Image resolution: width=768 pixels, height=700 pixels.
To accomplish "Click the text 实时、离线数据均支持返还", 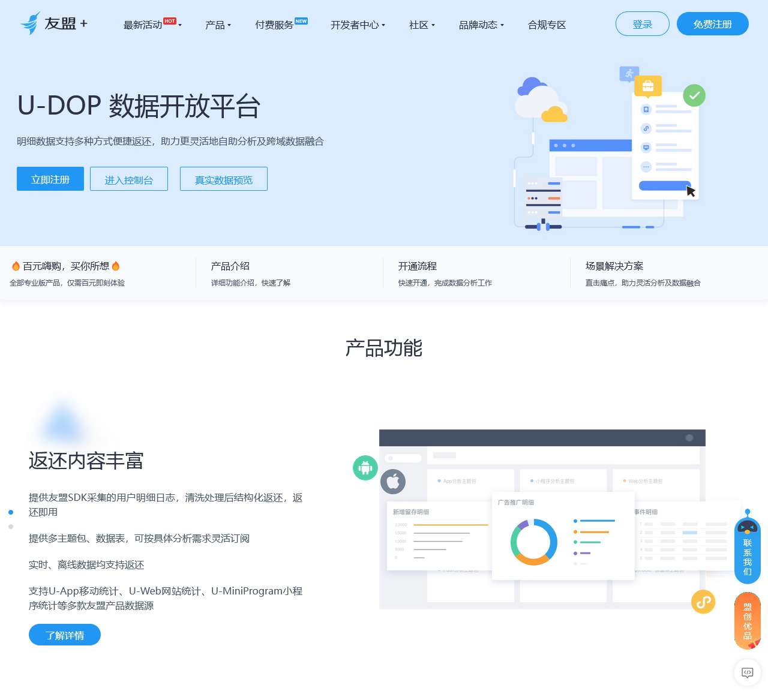I will pyautogui.click(x=86, y=564).
